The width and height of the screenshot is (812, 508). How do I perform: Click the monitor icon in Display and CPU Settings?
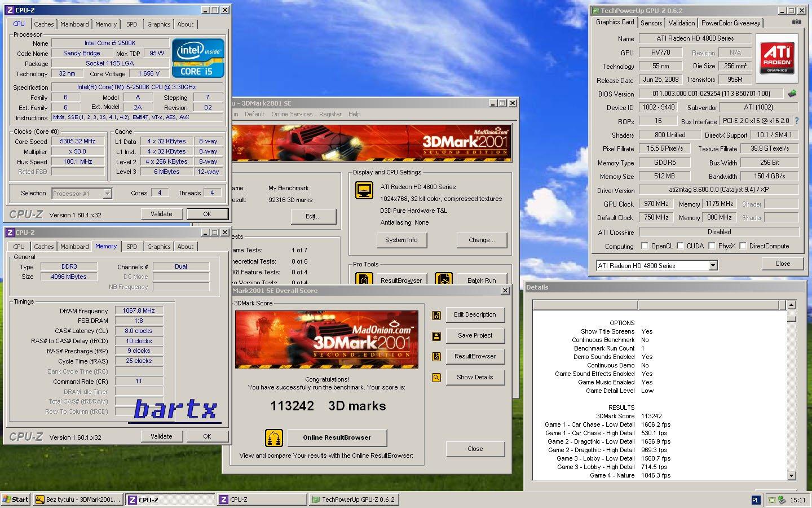(x=364, y=190)
